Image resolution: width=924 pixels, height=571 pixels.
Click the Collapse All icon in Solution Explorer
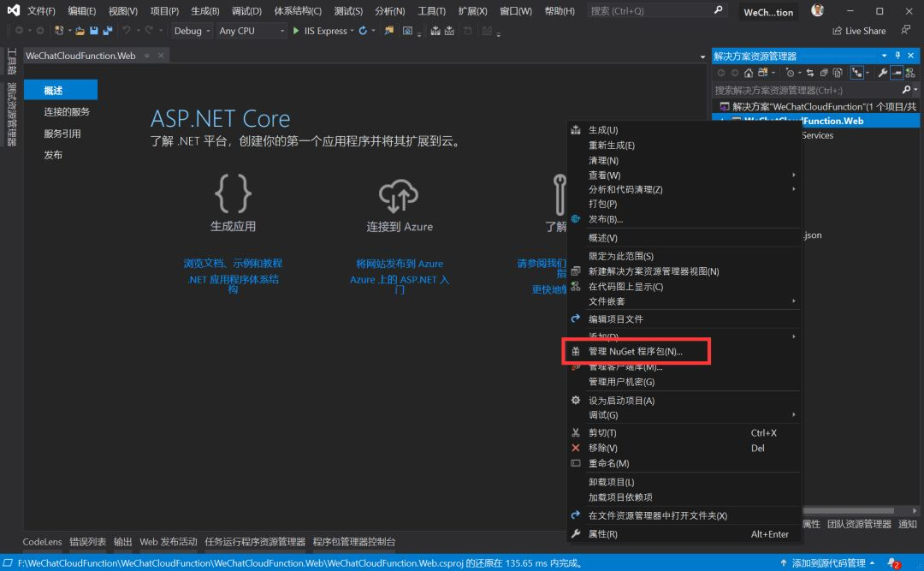click(824, 73)
